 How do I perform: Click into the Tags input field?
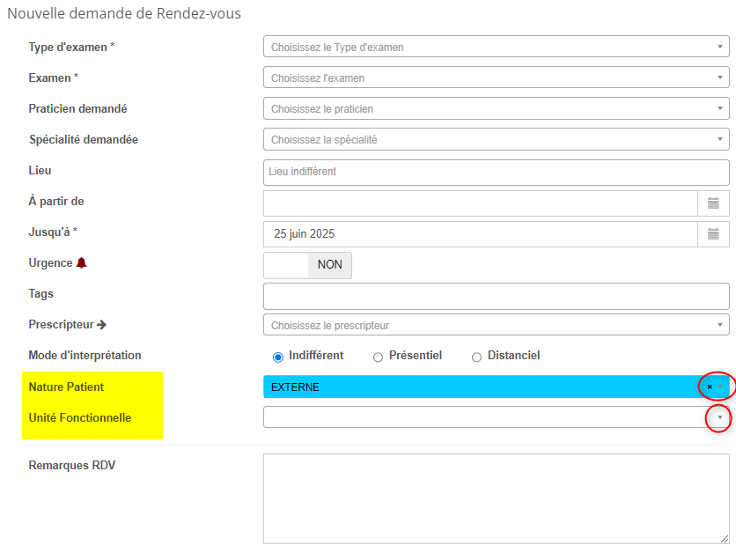coord(496,296)
